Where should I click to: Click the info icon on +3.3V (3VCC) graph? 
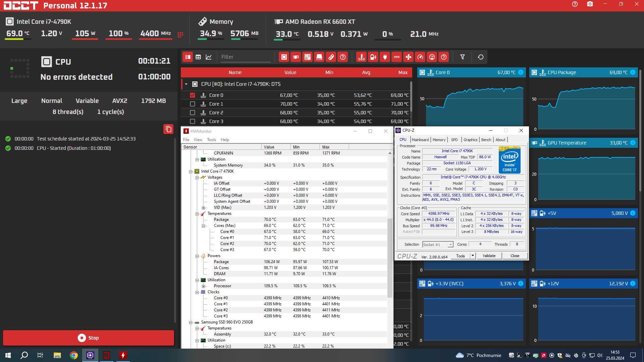click(x=521, y=284)
